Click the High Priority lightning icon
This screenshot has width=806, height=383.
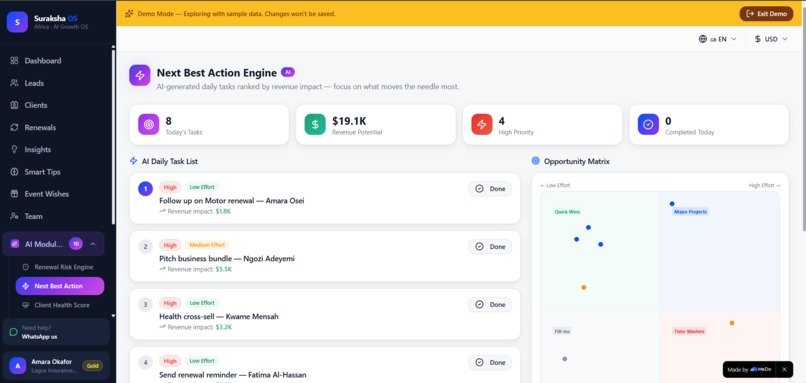click(x=482, y=124)
